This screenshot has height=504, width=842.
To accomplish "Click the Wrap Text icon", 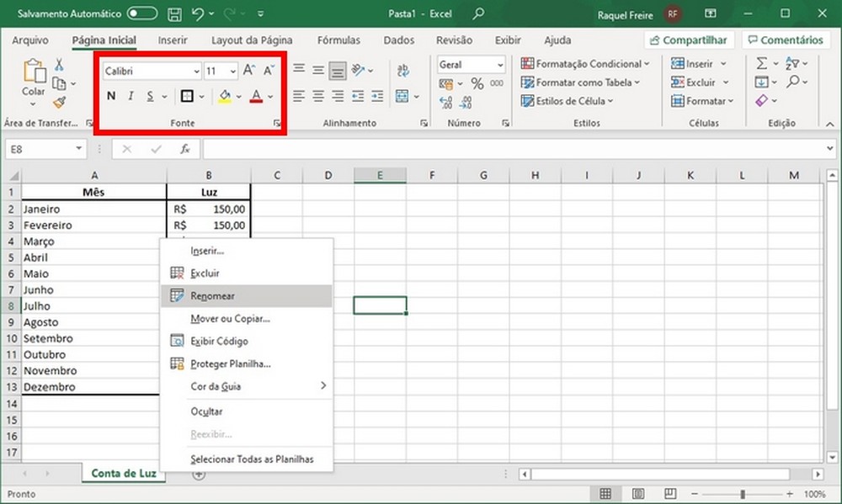I will [x=402, y=71].
